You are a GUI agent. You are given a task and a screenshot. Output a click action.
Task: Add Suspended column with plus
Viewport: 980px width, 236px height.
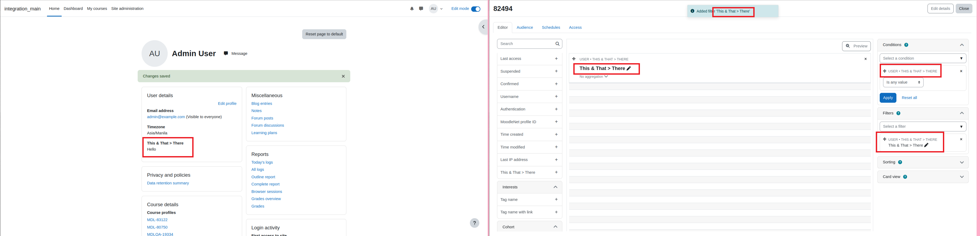pos(556,72)
